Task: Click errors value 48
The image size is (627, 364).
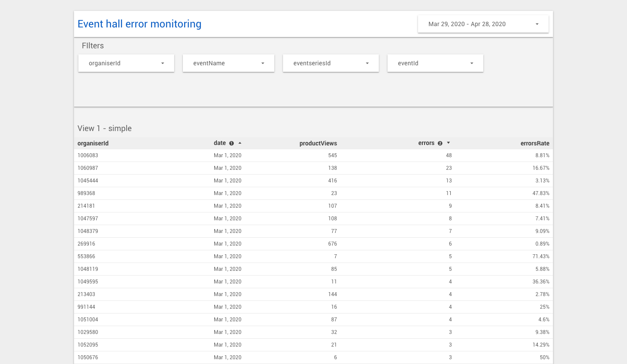Action: click(449, 155)
